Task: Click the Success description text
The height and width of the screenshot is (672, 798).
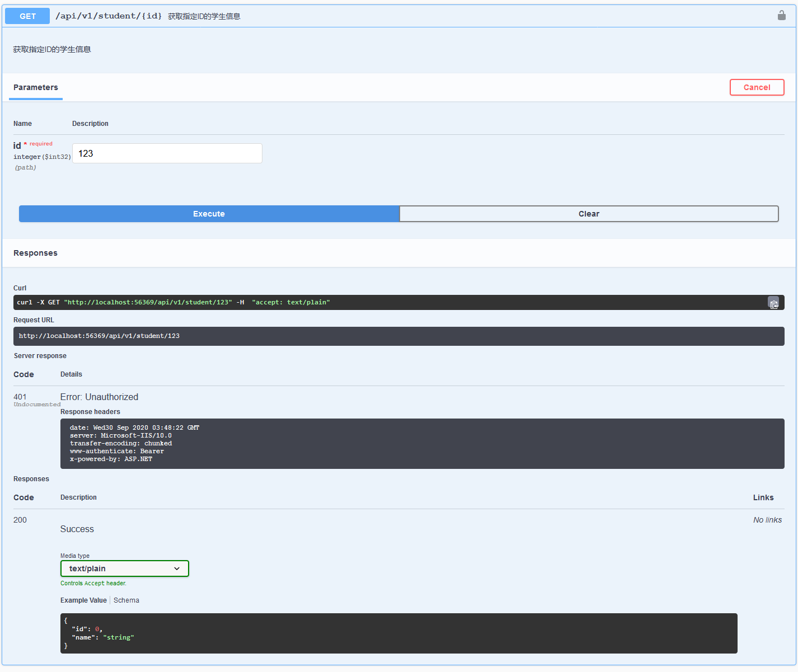Action: [x=77, y=529]
